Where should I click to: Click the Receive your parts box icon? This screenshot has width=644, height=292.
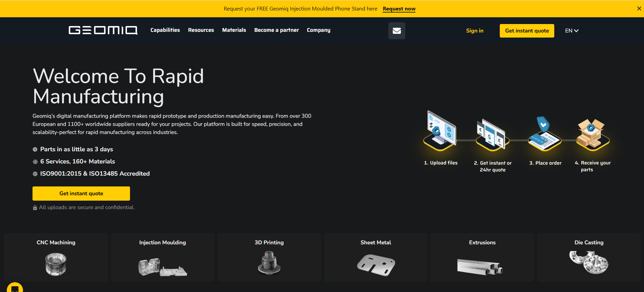coord(593,134)
